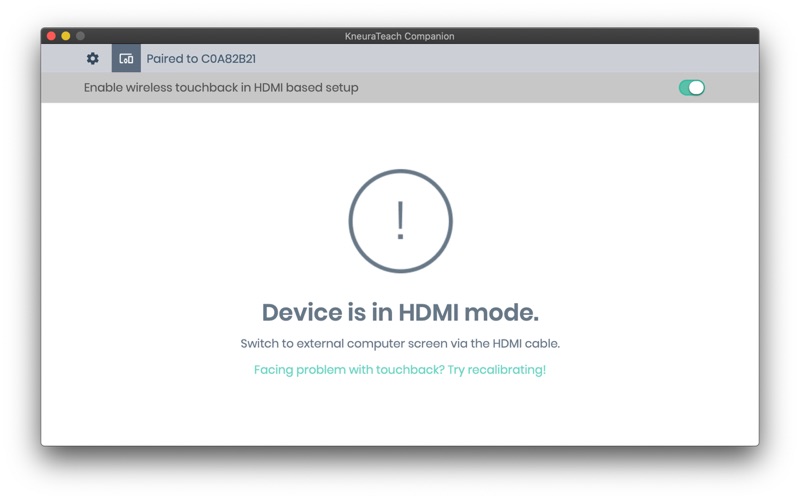Click the 'KneuraTeach Companion' window title
800x500 pixels.
click(399, 36)
